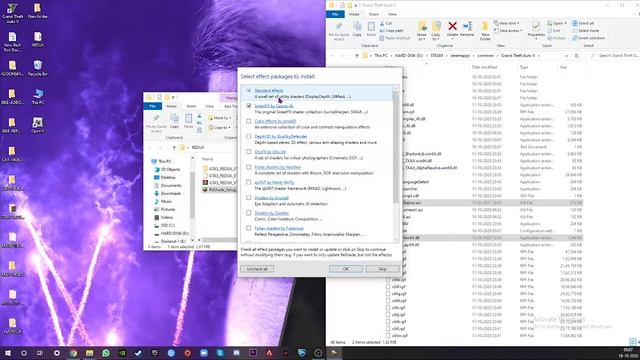Open the New item dropdown in the ribbon
Viewport: 640px width, 360px height.
click(507, 23)
